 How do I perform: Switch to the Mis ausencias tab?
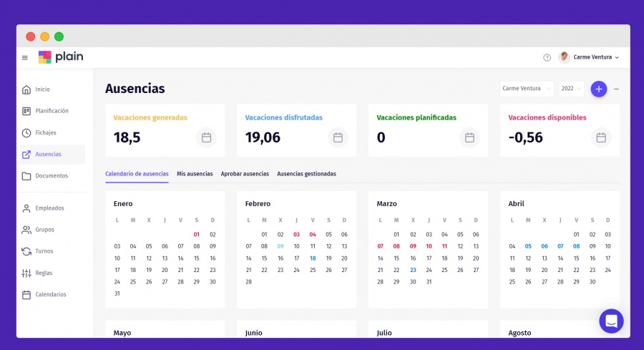tap(195, 174)
